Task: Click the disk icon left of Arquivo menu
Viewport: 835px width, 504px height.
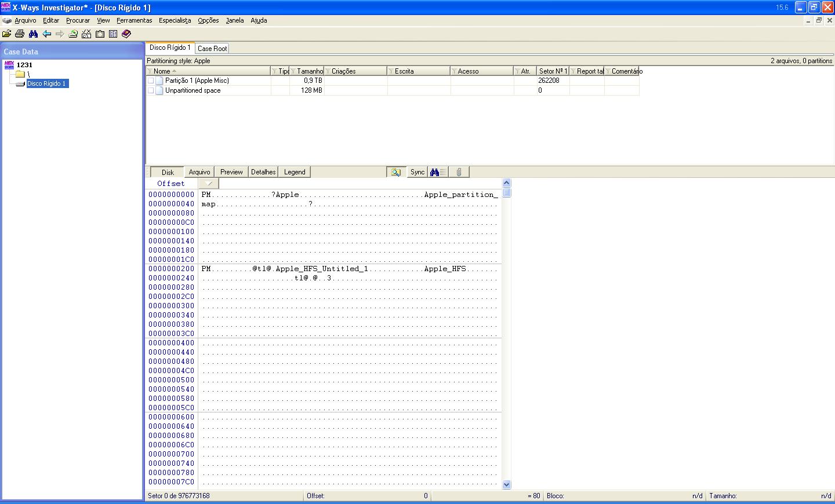Action: (7, 20)
